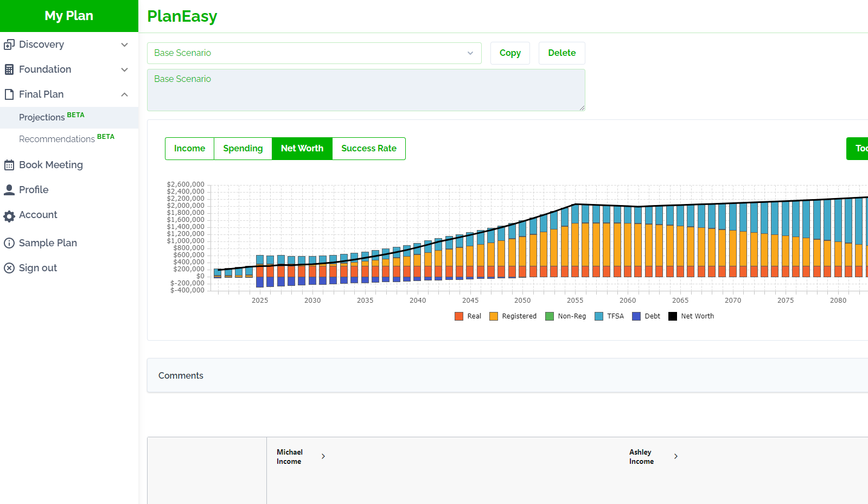
Task: Click the Comments panel header
Action: coord(507,375)
